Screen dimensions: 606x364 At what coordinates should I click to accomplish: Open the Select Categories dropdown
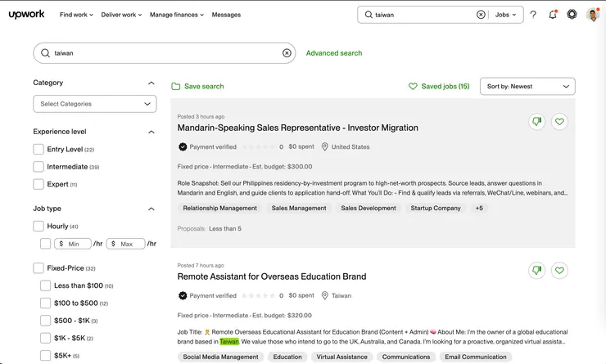coord(94,104)
